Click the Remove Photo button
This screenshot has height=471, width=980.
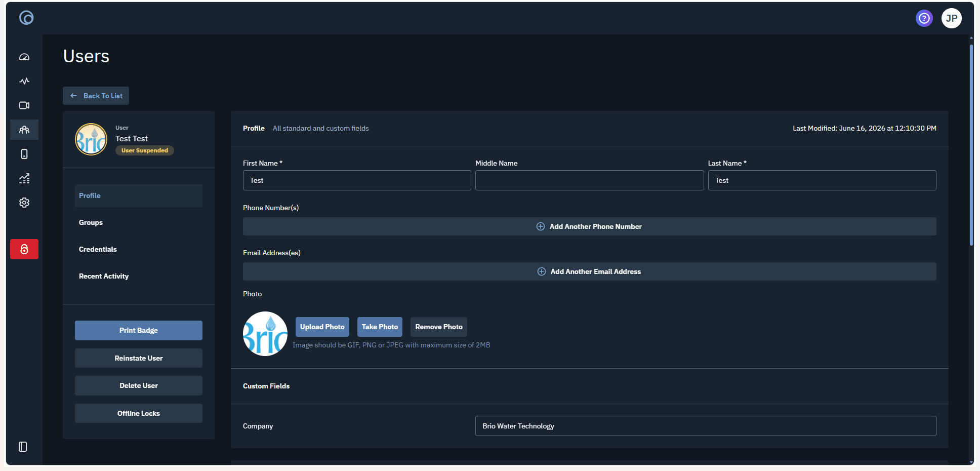(x=439, y=327)
